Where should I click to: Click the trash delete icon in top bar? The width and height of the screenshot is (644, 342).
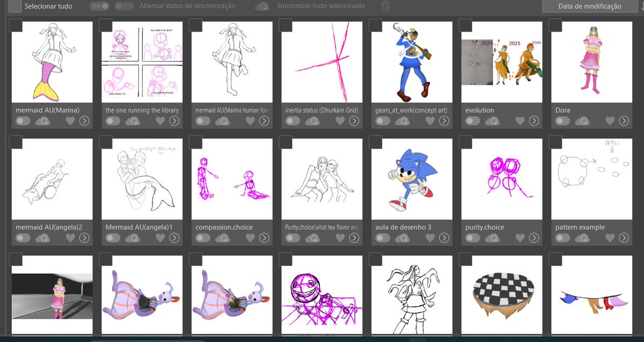pos(386,6)
